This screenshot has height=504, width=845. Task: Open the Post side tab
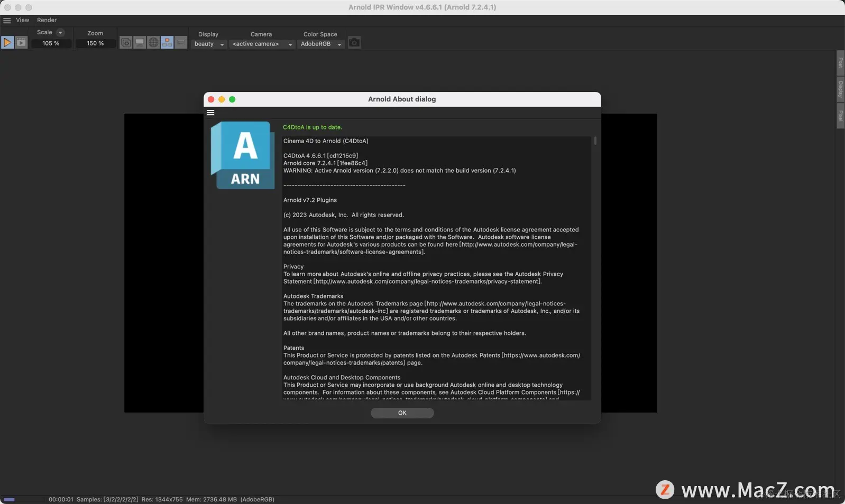(840, 62)
